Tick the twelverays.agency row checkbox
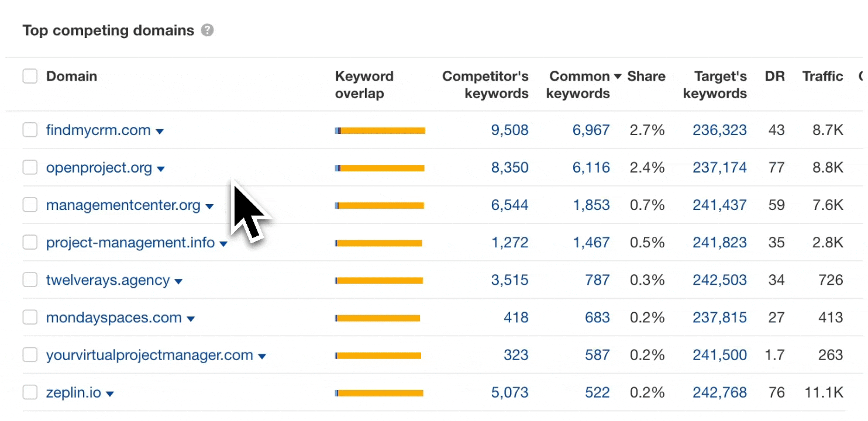Image resolution: width=868 pixels, height=421 pixels. (30, 281)
